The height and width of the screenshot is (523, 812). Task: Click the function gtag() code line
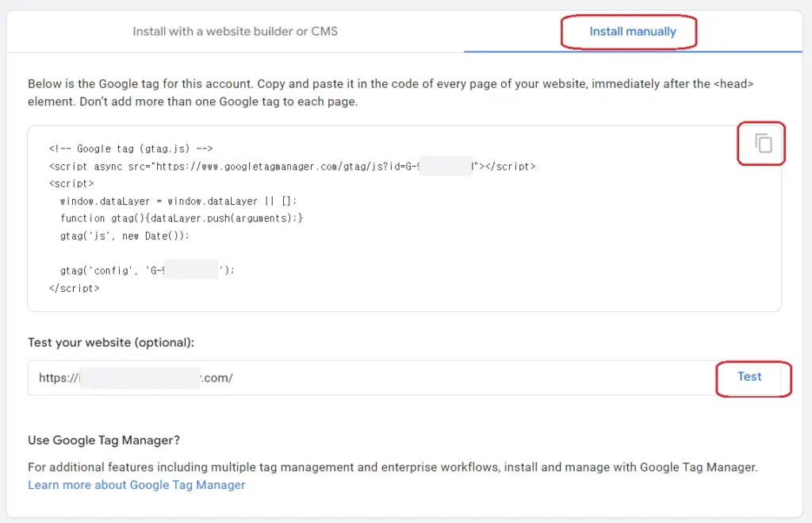coord(182,218)
